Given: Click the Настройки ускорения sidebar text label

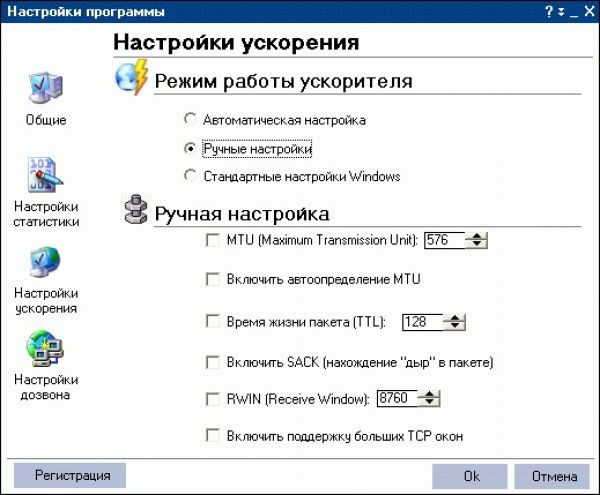Looking at the screenshot, I should click(x=46, y=301).
